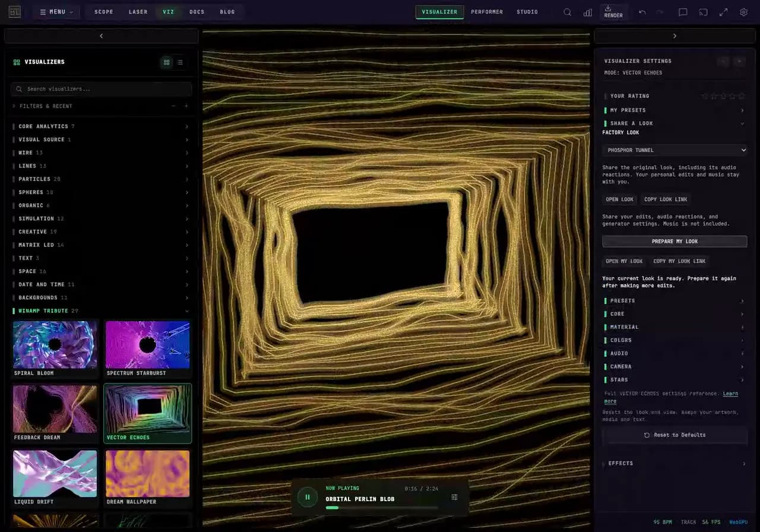Click the 95 BPM status readout

(x=663, y=522)
